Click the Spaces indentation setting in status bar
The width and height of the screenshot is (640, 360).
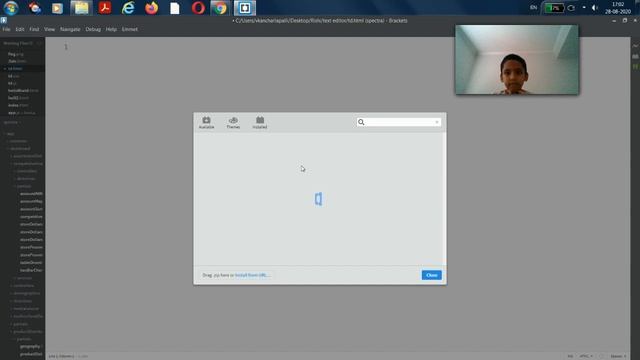618,356
